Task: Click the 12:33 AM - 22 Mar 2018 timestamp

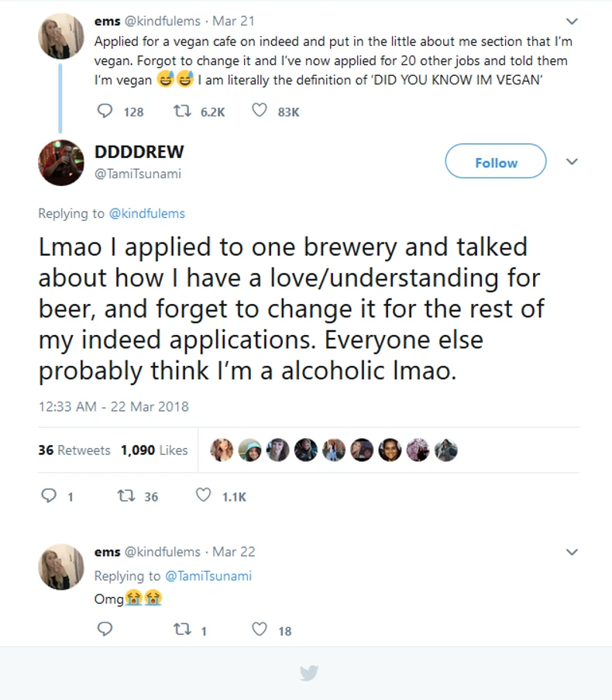Action: click(113, 406)
